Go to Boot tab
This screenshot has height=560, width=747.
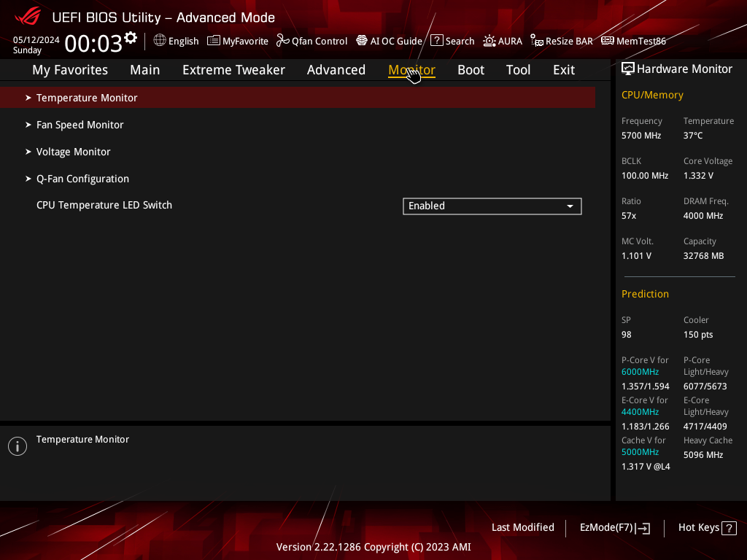(x=471, y=70)
